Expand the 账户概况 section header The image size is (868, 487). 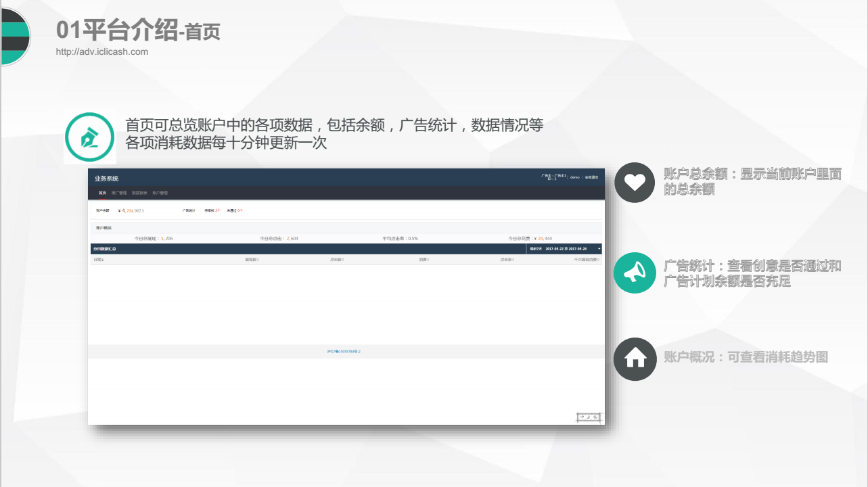pyautogui.click(x=103, y=227)
